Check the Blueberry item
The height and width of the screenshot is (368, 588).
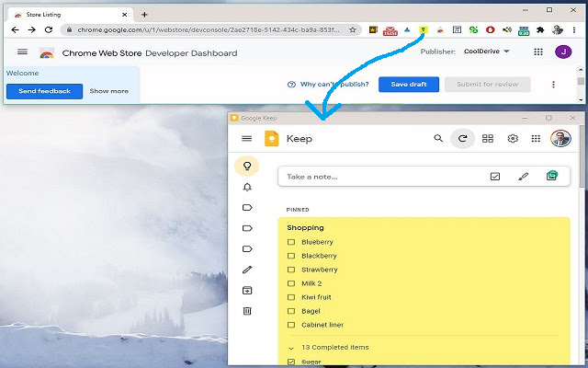click(x=291, y=242)
